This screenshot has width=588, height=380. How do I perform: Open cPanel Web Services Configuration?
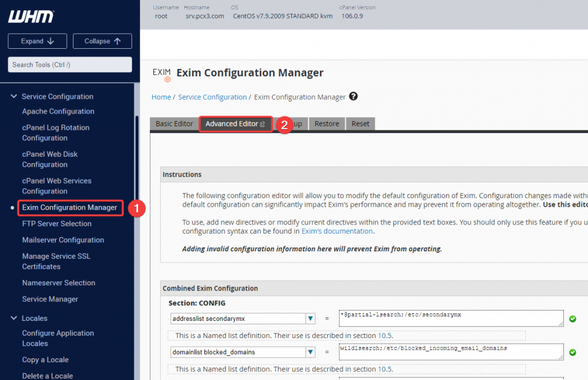click(57, 186)
